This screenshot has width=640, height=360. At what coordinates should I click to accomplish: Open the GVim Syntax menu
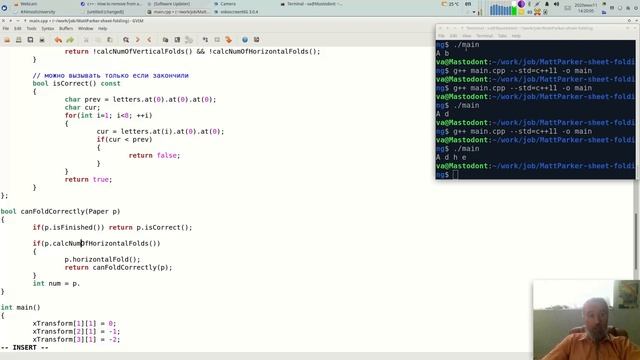(x=47, y=29)
